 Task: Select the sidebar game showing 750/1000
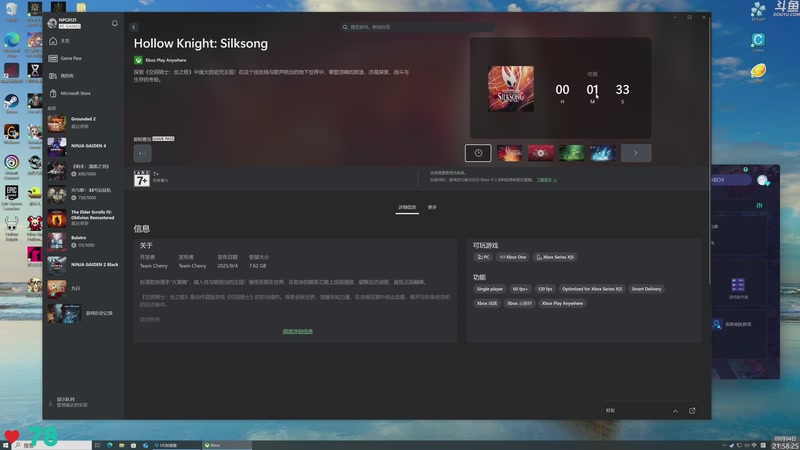click(83, 194)
